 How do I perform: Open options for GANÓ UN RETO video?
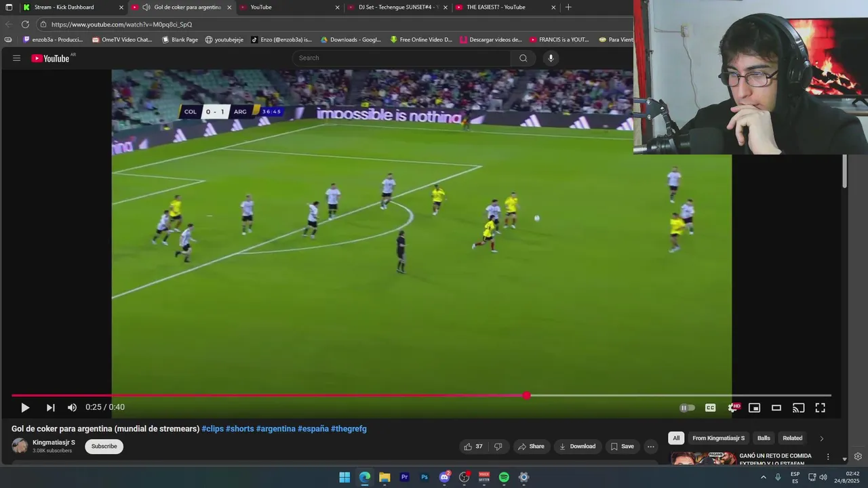(827, 457)
